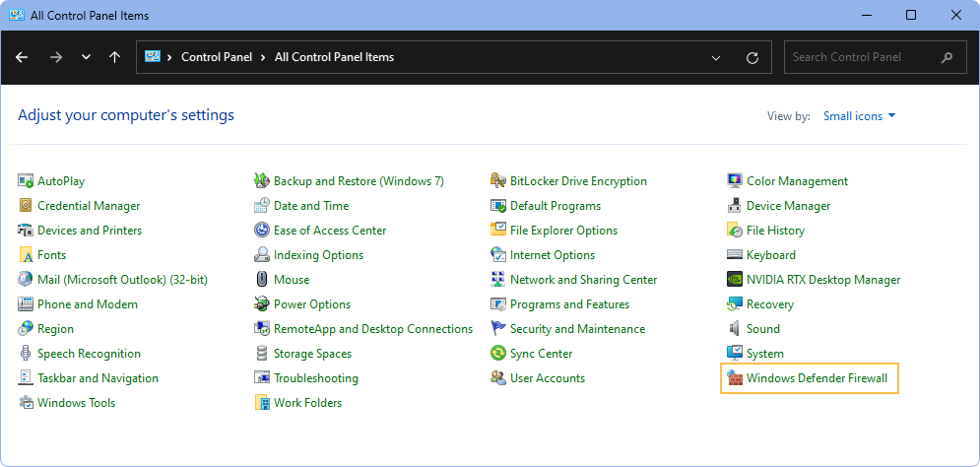The width and height of the screenshot is (980, 467).
Task: Go back with the Back arrow
Action: [x=23, y=57]
